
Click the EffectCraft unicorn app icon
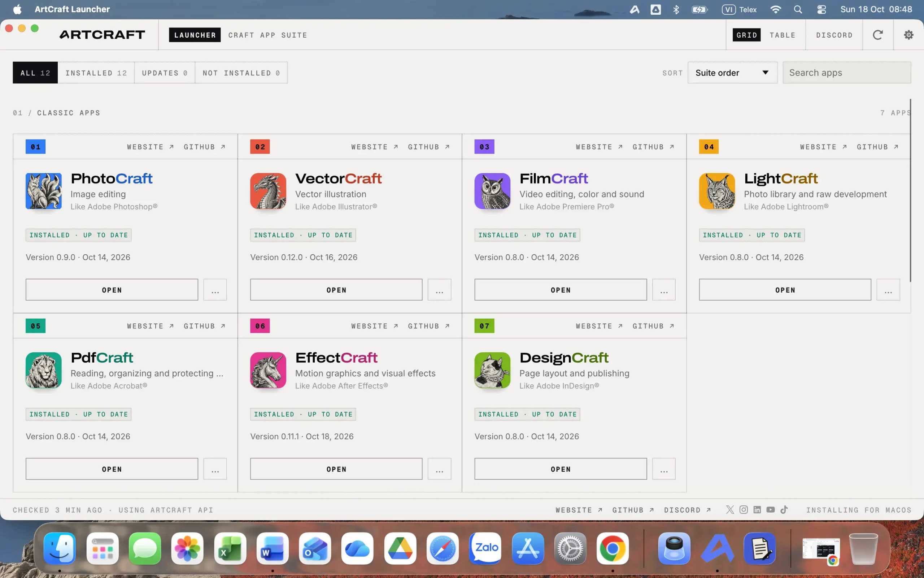pyautogui.click(x=268, y=370)
